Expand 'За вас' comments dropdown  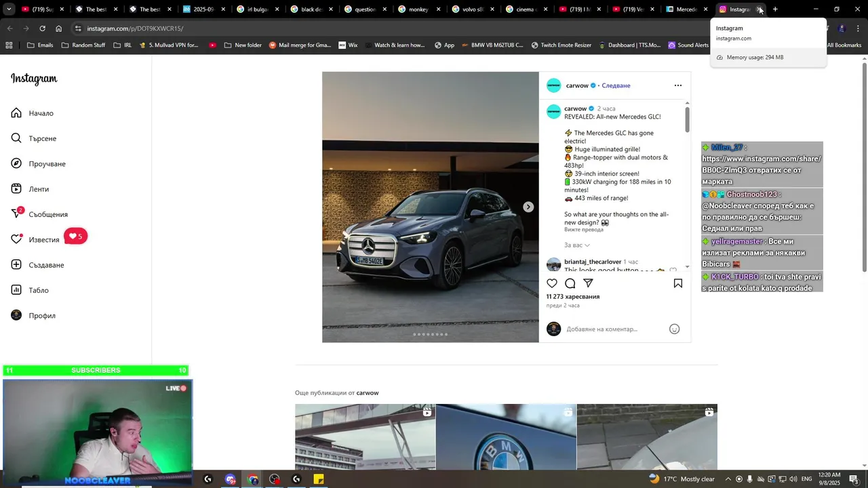[577, 245]
